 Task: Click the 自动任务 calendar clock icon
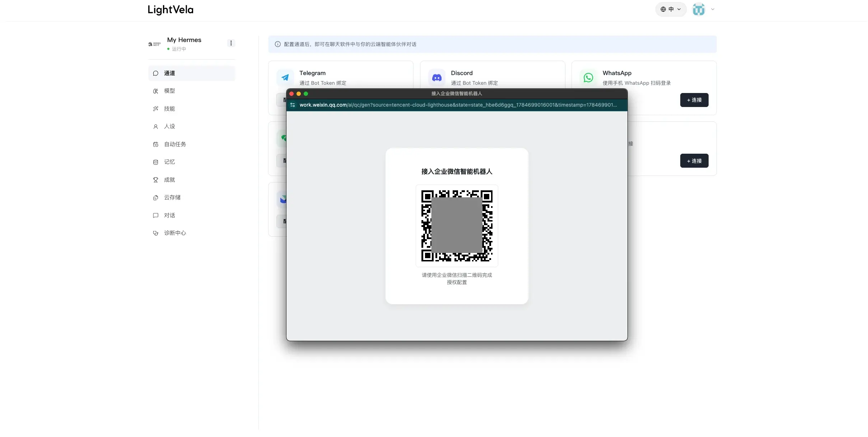pyautogui.click(x=155, y=144)
